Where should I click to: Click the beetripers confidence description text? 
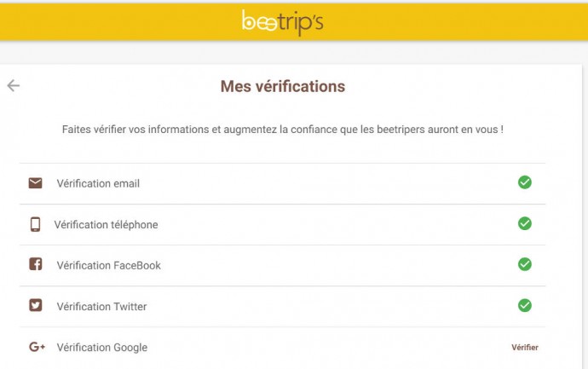pyautogui.click(x=282, y=130)
